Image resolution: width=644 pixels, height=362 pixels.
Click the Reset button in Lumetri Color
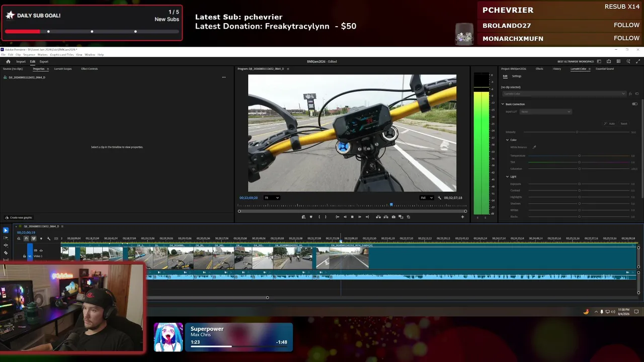tap(624, 124)
